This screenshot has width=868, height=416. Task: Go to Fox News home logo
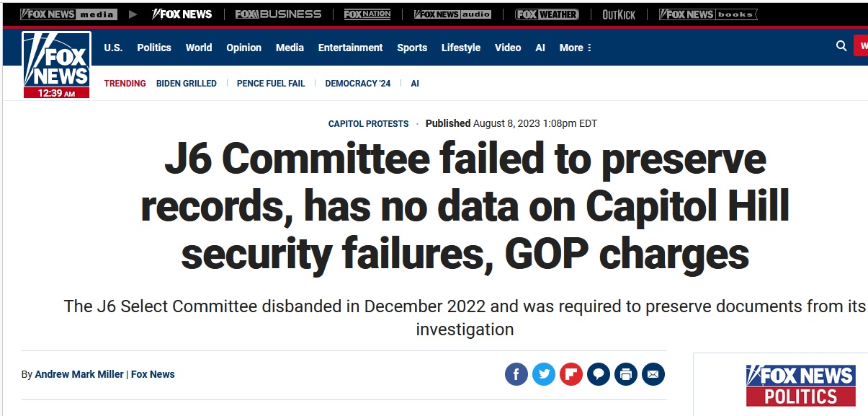pos(56,65)
